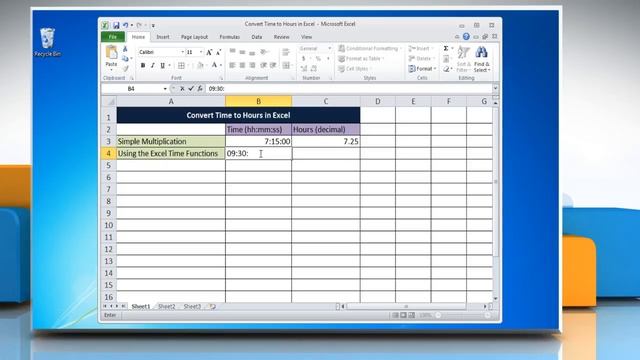Viewport: 640px width, 360px height.
Task: Switch to the Data ribbon tab
Action: click(257, 37)
